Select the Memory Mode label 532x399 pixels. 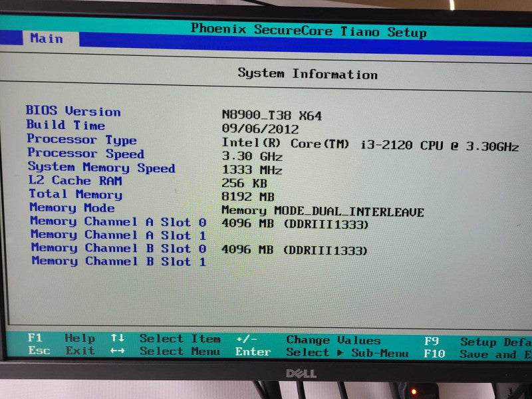coord(72,207)
